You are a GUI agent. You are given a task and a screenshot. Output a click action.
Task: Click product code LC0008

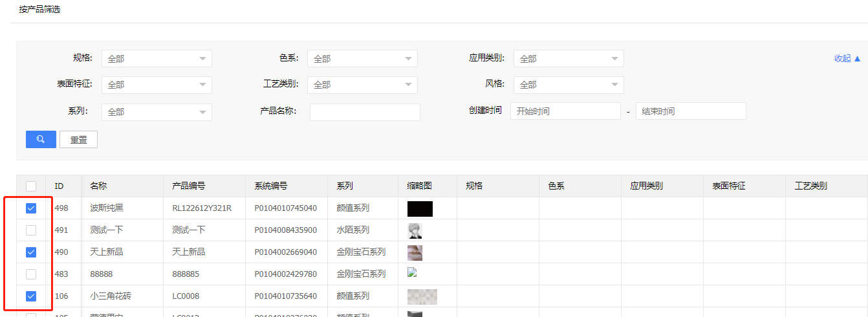186,296
